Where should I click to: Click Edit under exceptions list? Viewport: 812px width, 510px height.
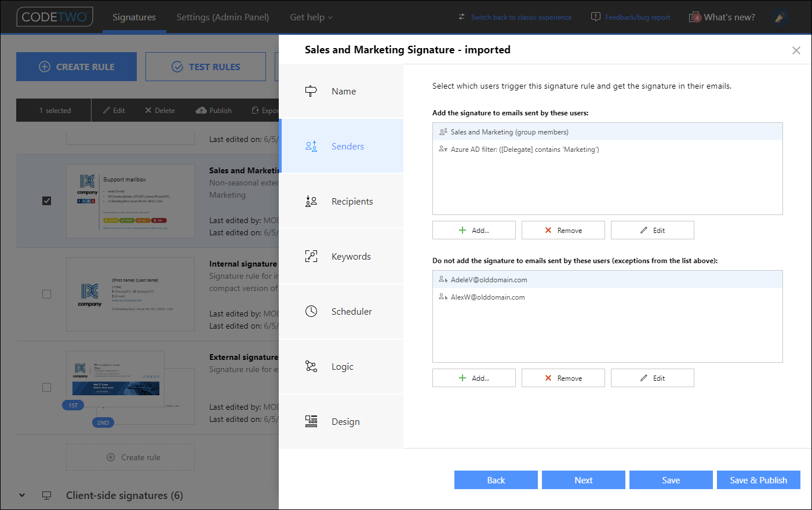point(653,378)
